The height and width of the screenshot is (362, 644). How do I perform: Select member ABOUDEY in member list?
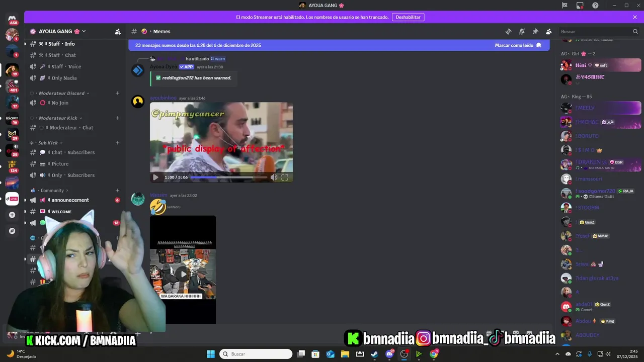coord(601,335)
